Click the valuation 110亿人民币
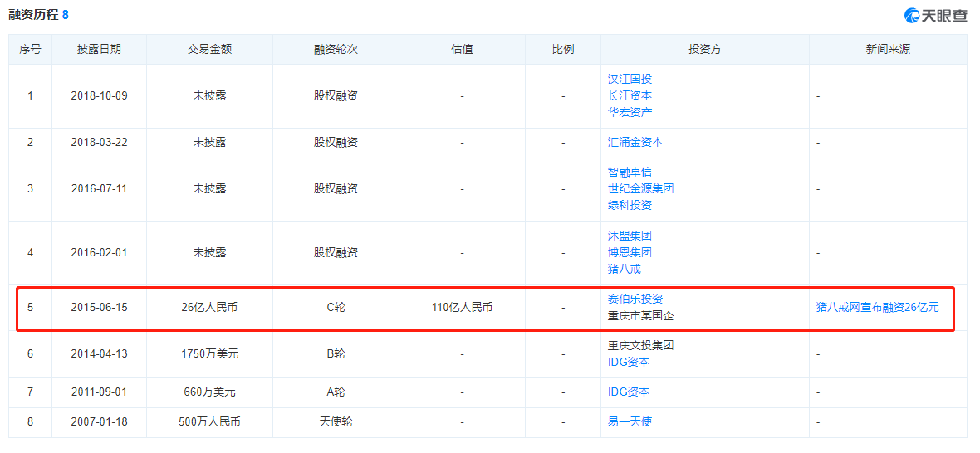 (462, 308)
